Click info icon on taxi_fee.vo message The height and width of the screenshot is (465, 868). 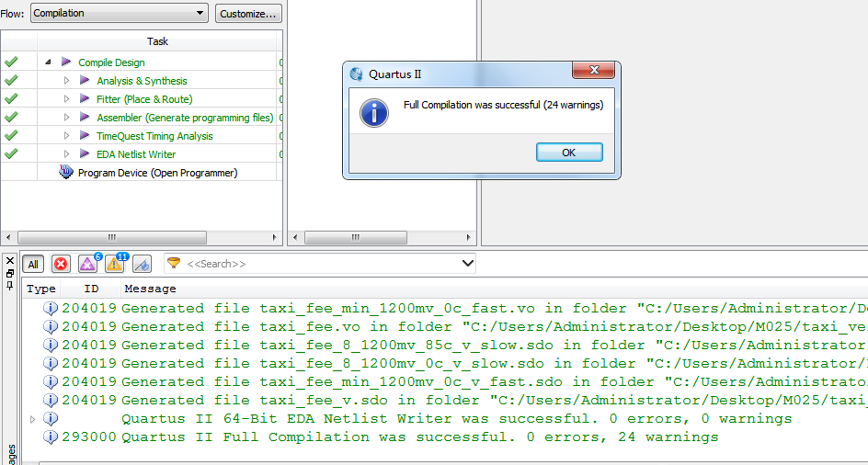[51, 326]
